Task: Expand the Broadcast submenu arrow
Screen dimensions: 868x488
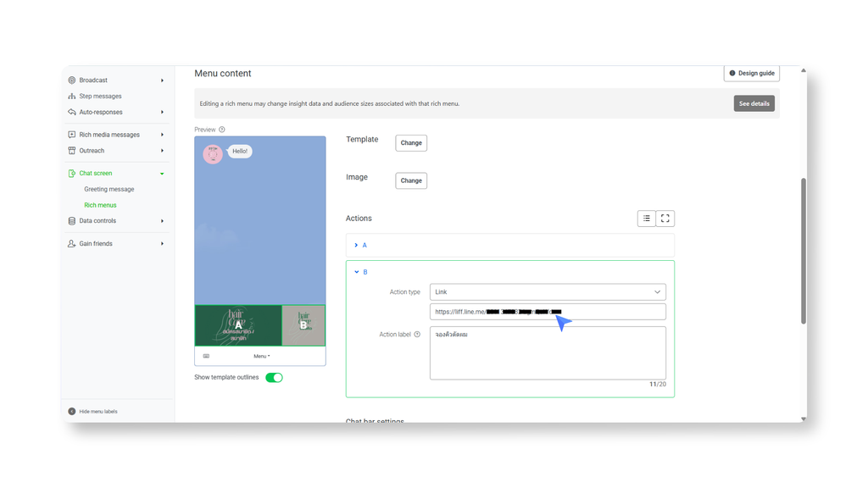Action: coord(162,80)
